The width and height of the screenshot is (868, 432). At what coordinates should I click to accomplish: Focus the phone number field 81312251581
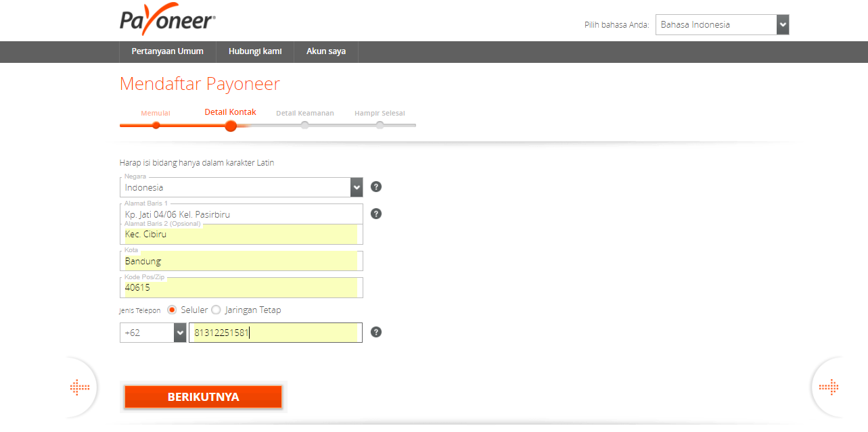(275, 333)
